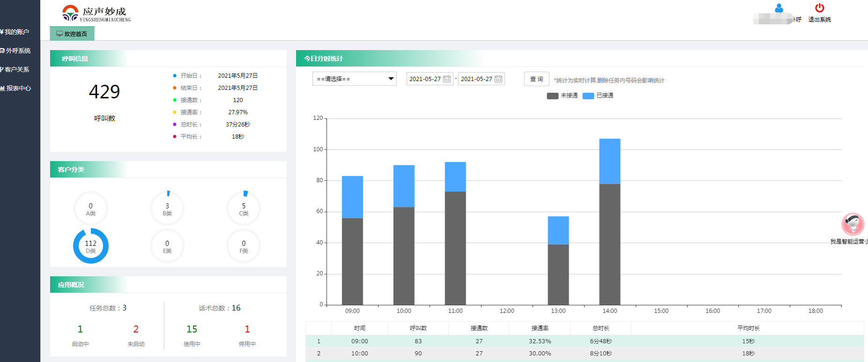Click the 09:00 bar in chart
The height and width of the screenshot is (362, 868).
(x=352, y=240)
